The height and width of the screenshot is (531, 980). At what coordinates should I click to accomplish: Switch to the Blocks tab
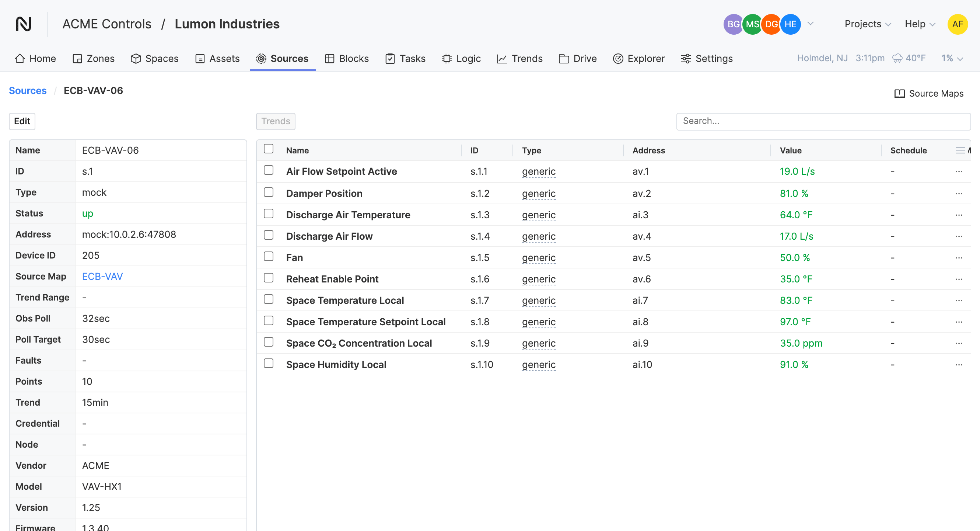point(347,59)
